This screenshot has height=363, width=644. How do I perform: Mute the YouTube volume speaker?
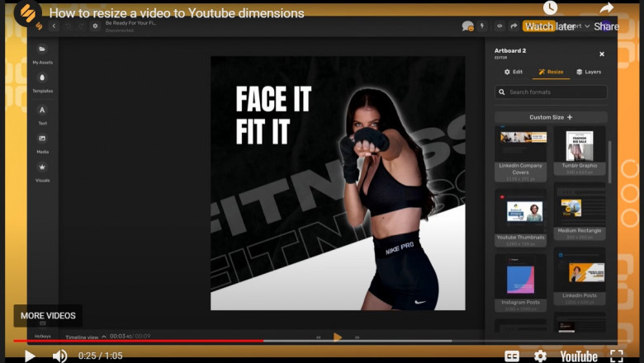(60, 356)
